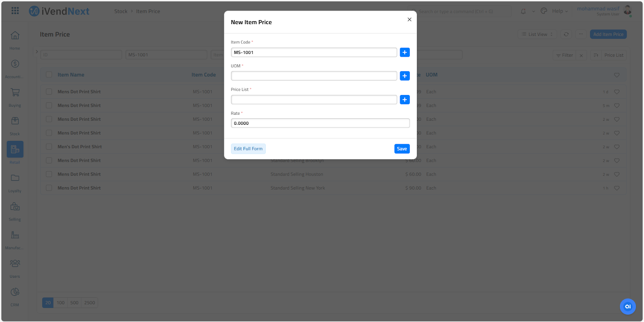The image size is (644, 322).
Task: Check the Standard Selling Houston row checkbox
Action: pos(49,174)
